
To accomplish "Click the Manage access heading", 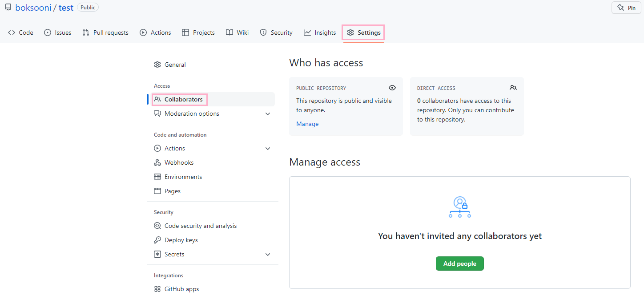I will click(325, 162).
